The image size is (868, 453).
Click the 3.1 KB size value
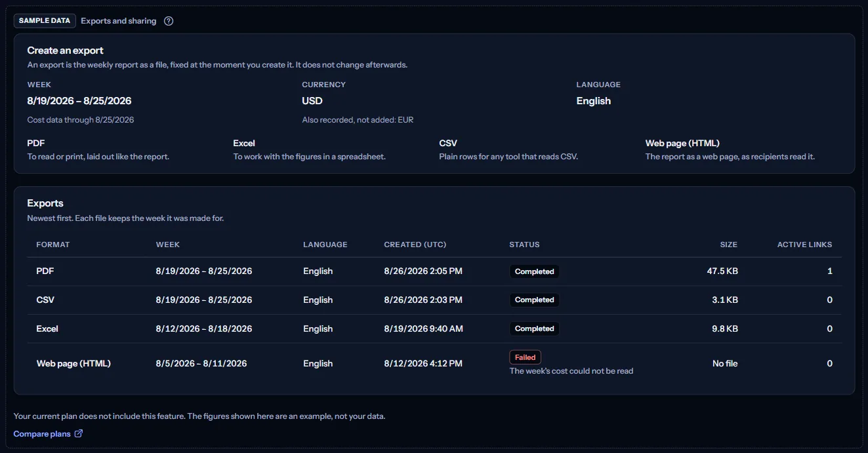[725, 300]
